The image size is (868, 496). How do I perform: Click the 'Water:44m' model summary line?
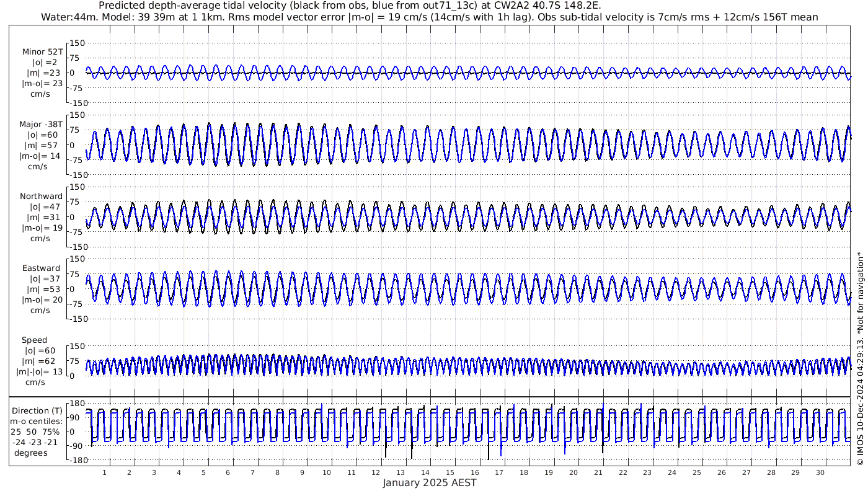(429, 17)
